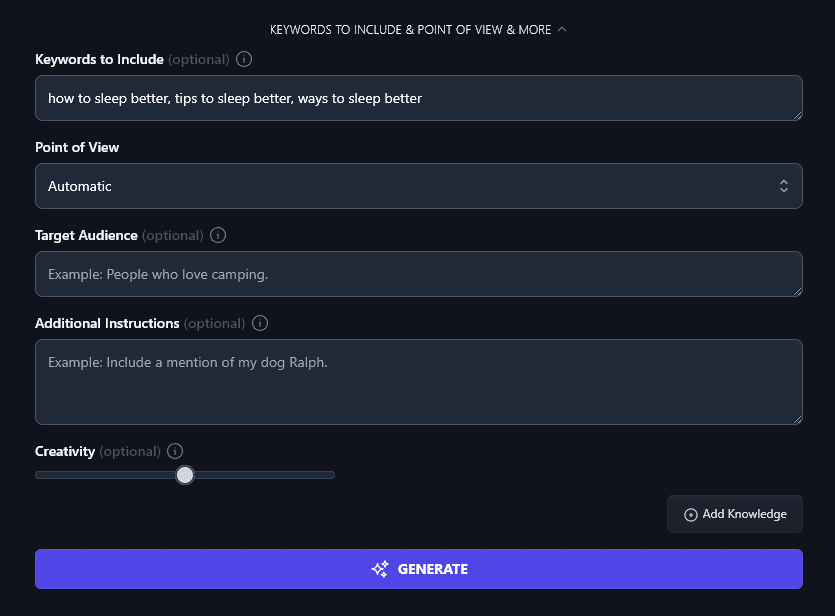Change Point of View from Automatic
Screen dimensions: 835x616
pyautogui.click(x=418, y=186)
